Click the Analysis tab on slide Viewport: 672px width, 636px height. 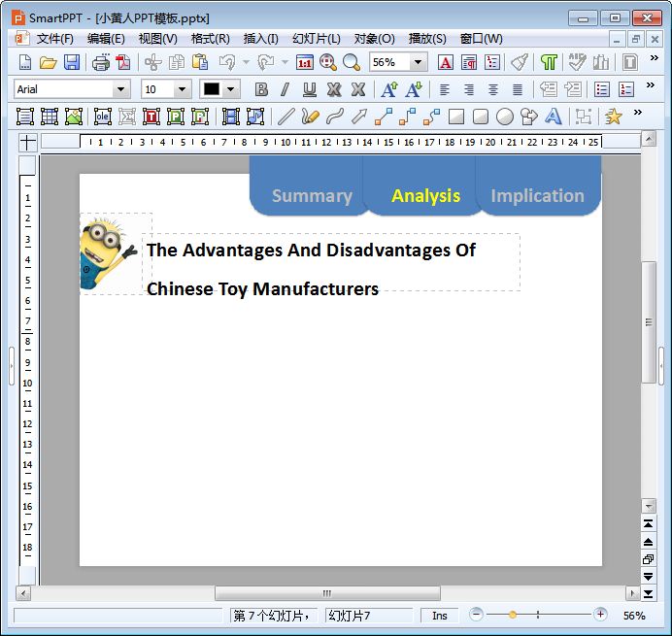click(x=425, y=196)
